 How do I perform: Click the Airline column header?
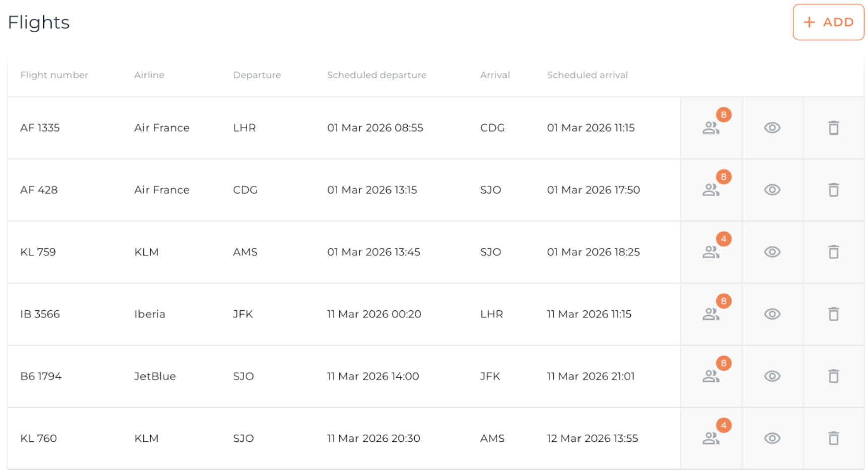pos(149,75)
